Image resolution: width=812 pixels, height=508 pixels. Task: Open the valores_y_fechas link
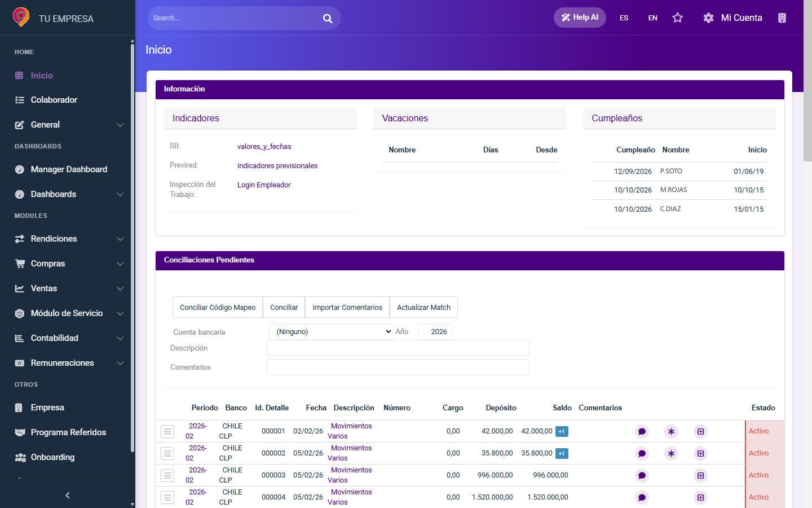[264, 147]
